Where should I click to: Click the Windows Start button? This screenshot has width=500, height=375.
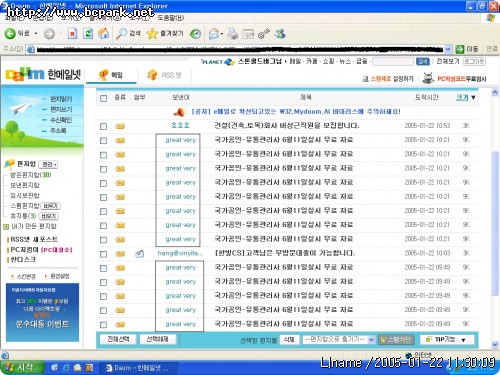click(22, 367)
